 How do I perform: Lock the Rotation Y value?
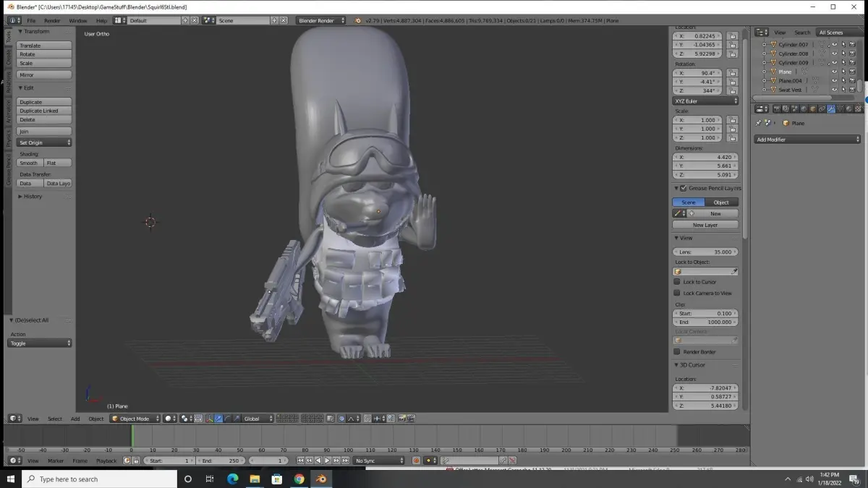pos(732,82)
